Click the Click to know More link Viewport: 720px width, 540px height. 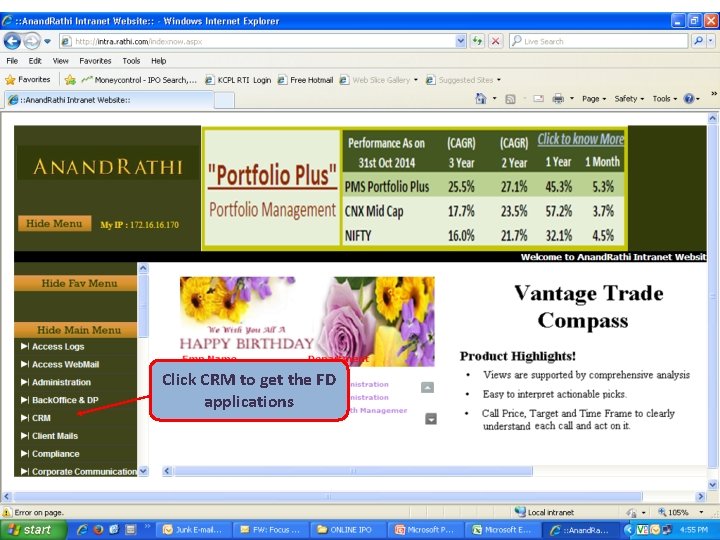click(580, 139)
